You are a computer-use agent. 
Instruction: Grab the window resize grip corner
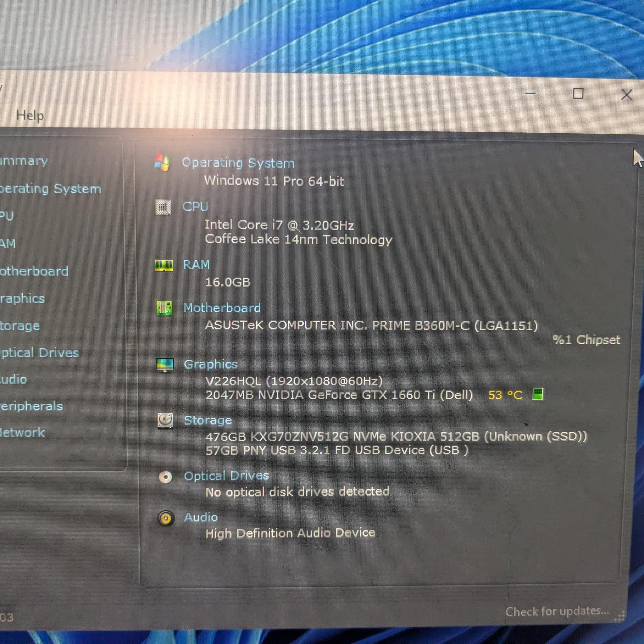pos(620,616)
